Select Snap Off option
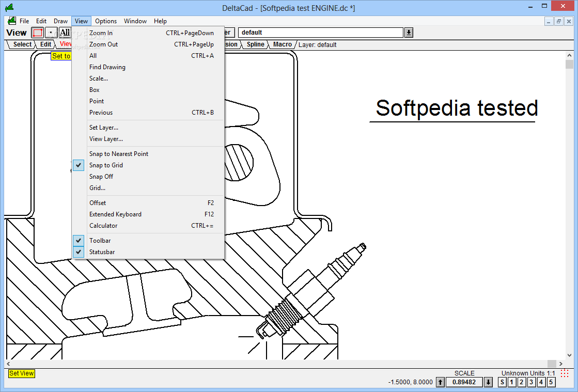578x392 pixels. point(148,177)
